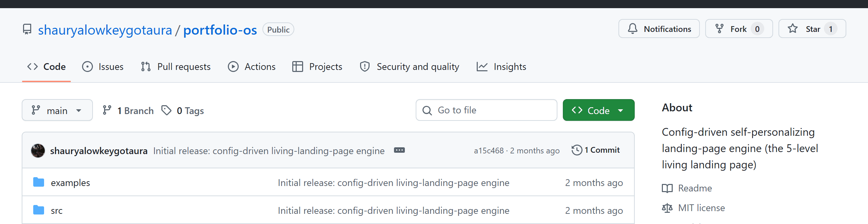Open examples row commit message link
This screenshot has height=224, width=868.
pyautogui.click(x=393, y=183)
